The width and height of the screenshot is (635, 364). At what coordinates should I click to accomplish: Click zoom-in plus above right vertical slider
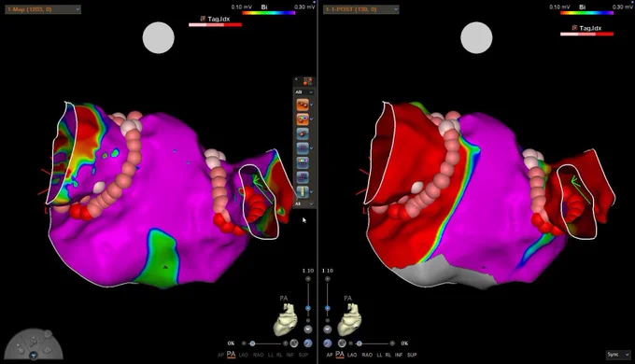(x=327, y=279)
